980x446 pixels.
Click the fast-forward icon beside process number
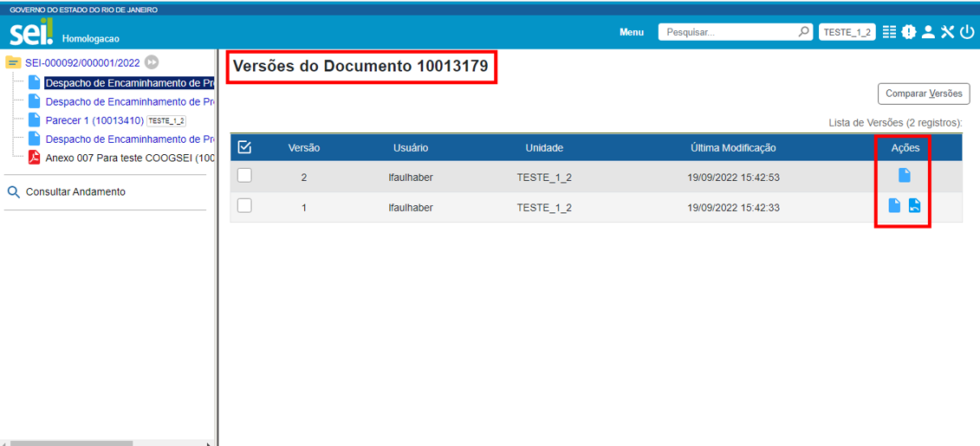[152, 62]
